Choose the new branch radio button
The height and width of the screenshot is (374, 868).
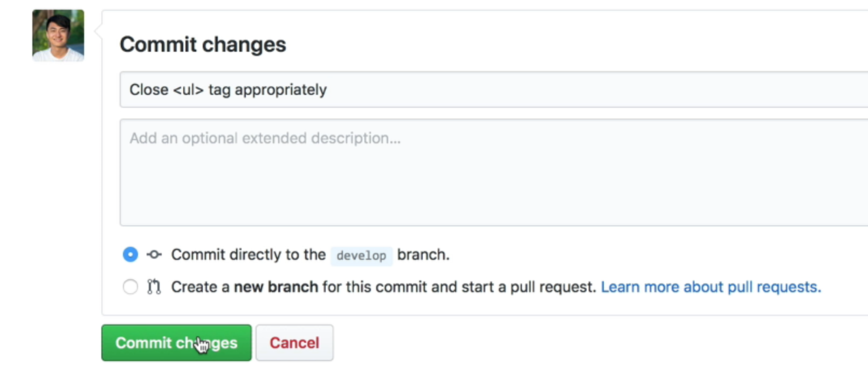129,287
